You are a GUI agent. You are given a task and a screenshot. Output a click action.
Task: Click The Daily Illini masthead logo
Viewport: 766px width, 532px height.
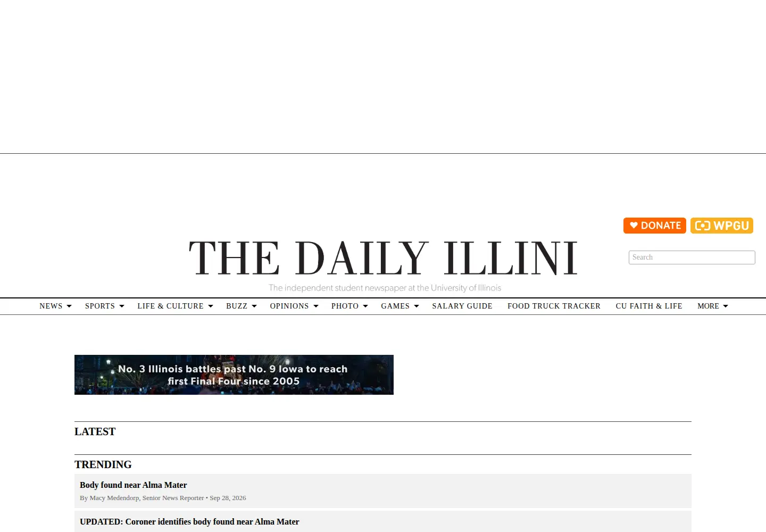[x=383, y=258]
